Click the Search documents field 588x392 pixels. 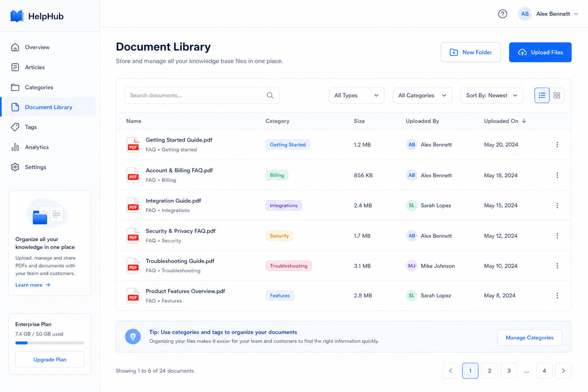click(202, 95)
